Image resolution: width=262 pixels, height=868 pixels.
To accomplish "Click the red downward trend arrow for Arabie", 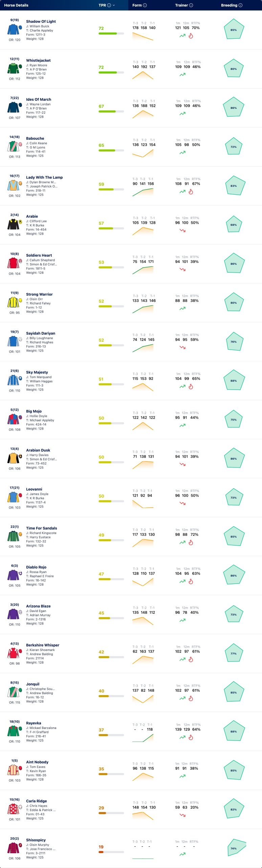I will pos(182,231).
